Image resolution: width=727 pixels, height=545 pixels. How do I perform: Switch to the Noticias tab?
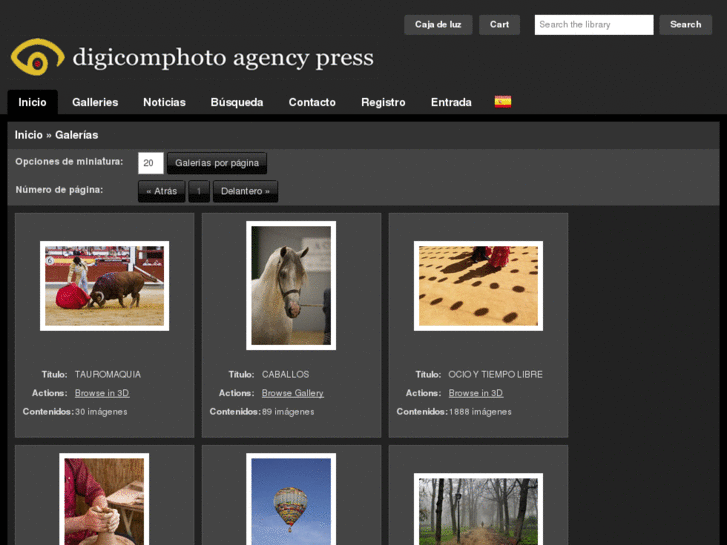click(x=164, y=102)
